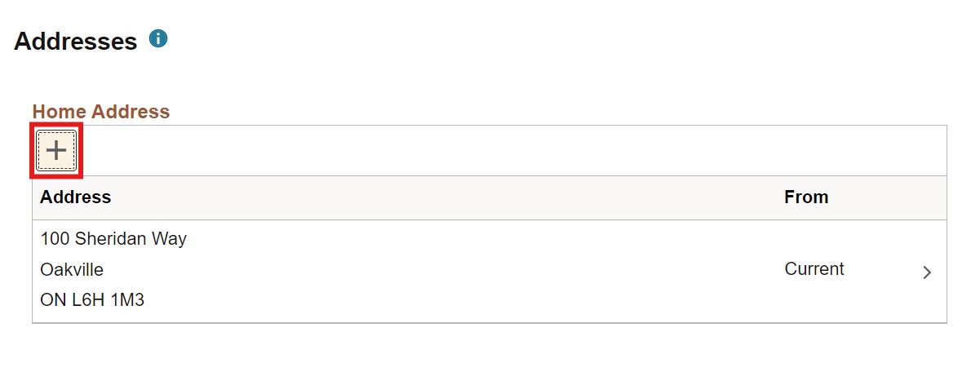Click the Addresses info icon
The image size is (980, 372).
pyautogui.click(x=158, y=38)
